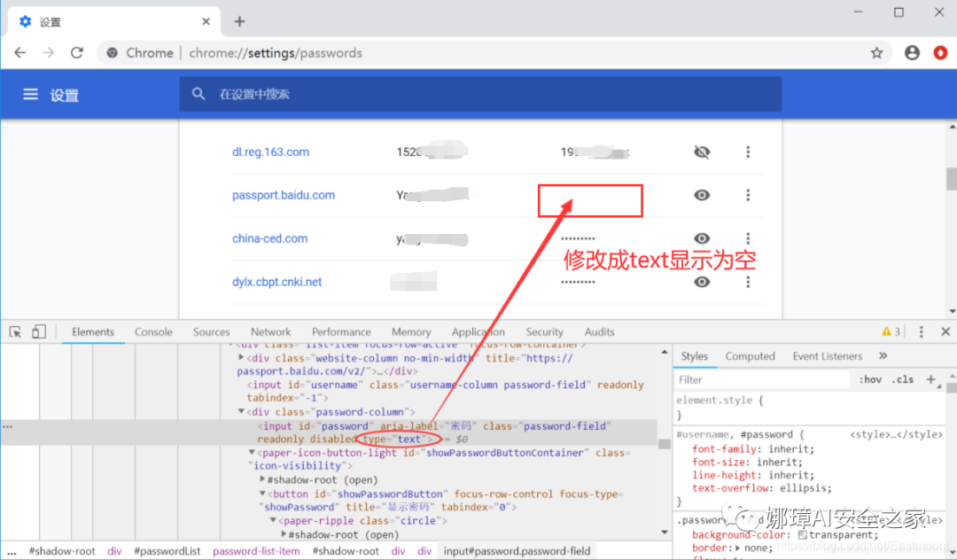Open the dl.reg.163.com link
The width and height of the screenshot is (957, 560).
click(x=270, y=152)
